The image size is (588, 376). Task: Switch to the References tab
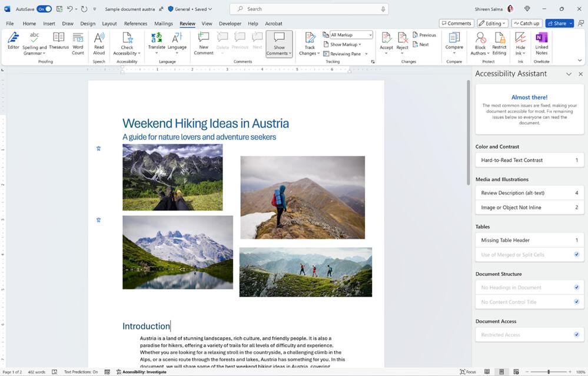tap(135, 24)
